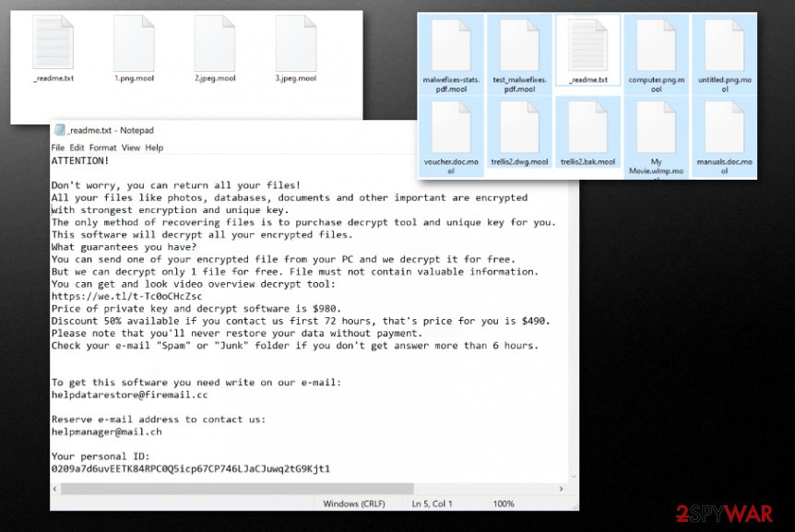Open the Help menu in Notepad

click(154, 148)
